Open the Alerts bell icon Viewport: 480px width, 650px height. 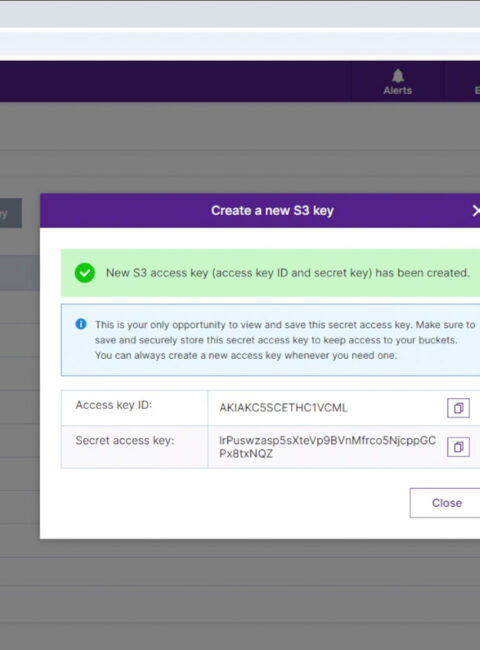pos(398,76)
